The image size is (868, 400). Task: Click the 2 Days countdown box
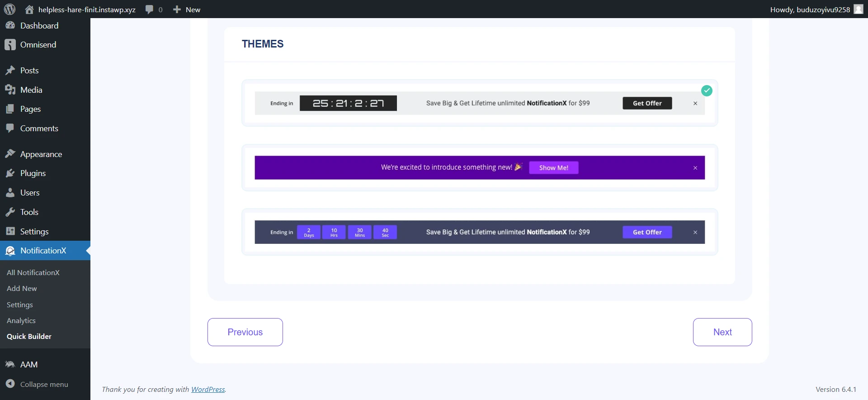[x=309, y=232]
